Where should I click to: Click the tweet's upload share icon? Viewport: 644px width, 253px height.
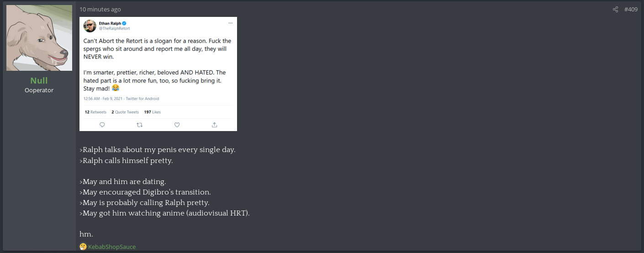pyautogui.click(x=214, y=125)
